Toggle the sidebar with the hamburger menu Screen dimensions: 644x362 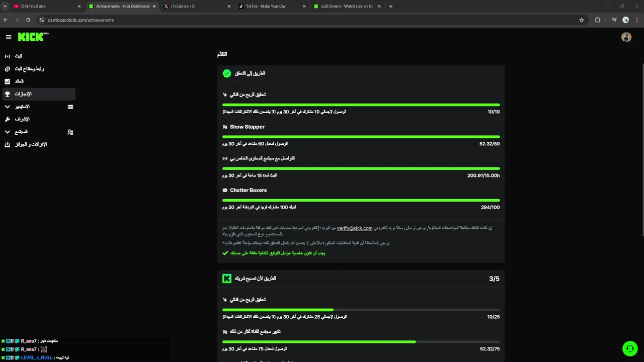(9, 37)
